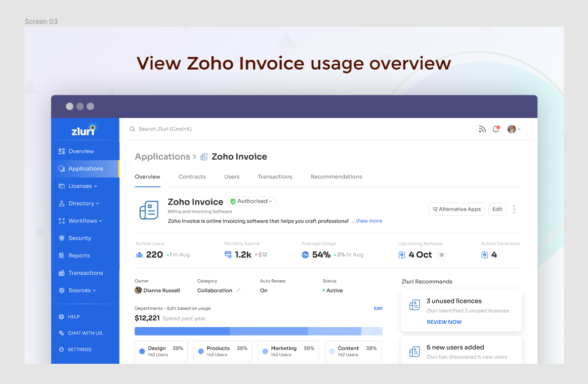Select Applications in the sidebar

(85, 169)
